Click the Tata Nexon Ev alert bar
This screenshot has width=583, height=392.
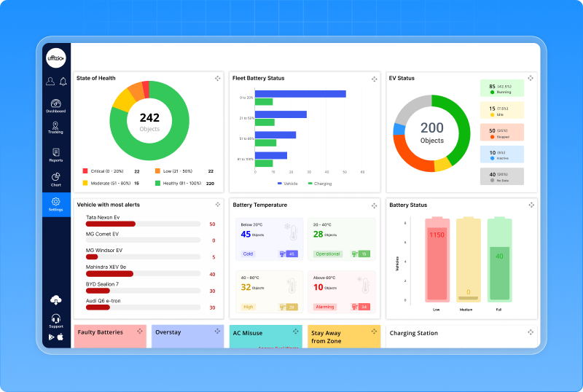click(x=111, y=224)
